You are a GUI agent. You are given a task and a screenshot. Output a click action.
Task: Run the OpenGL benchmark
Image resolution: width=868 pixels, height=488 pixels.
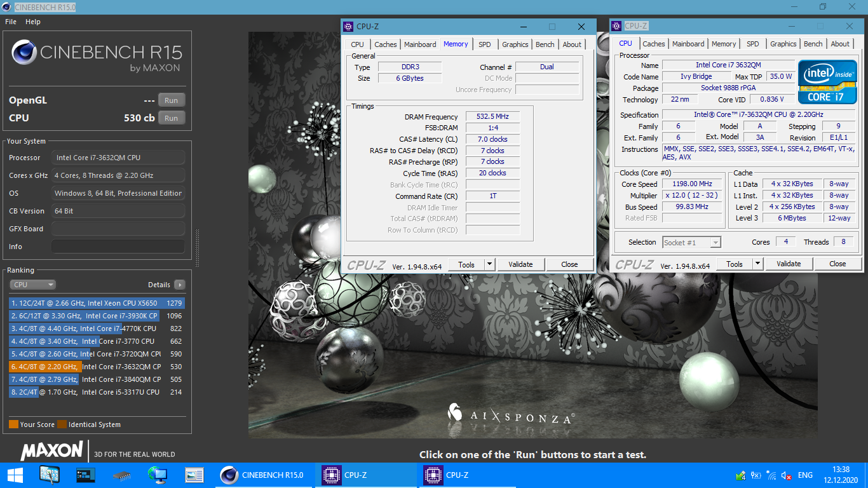pos(172,100)
